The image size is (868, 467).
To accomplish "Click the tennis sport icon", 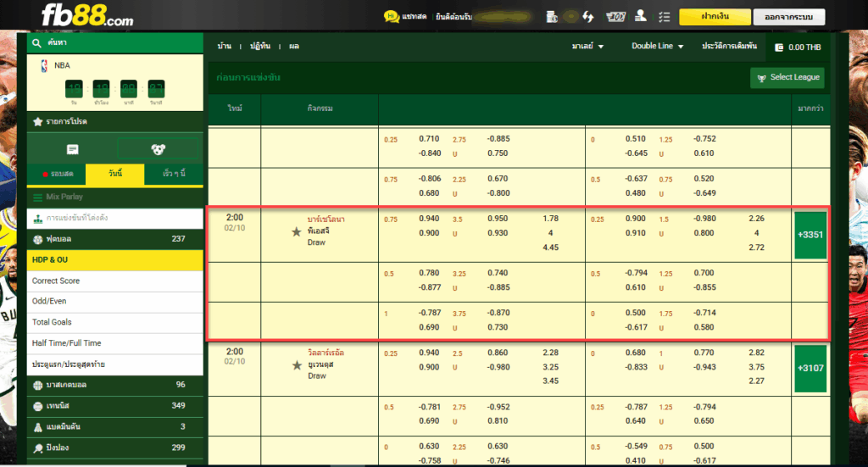I will tap(37, 406).
